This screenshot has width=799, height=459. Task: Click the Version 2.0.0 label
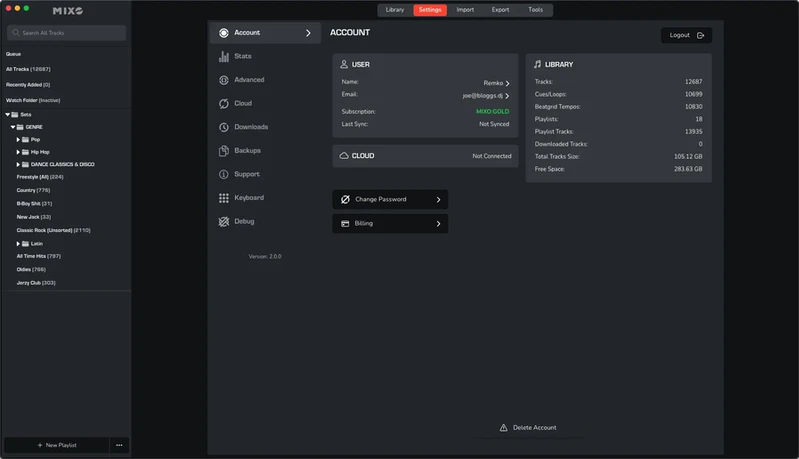[x=265, y=257]
